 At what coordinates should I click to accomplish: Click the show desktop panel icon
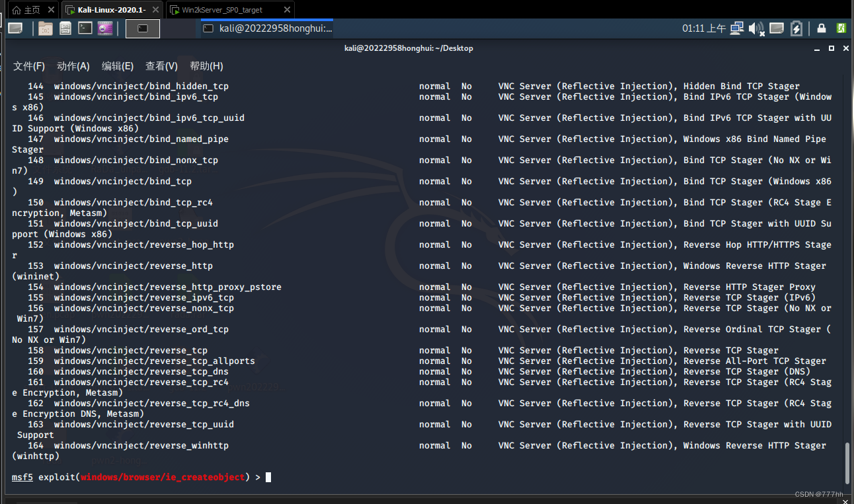click(x=15, y=28)
